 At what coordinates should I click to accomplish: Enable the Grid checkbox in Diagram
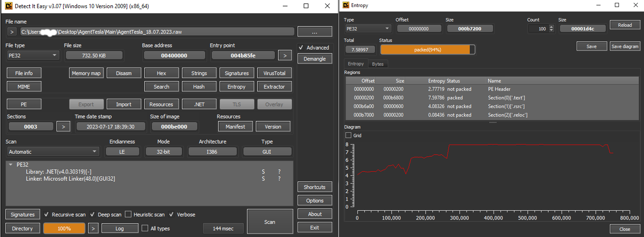[x=348, y=135]
